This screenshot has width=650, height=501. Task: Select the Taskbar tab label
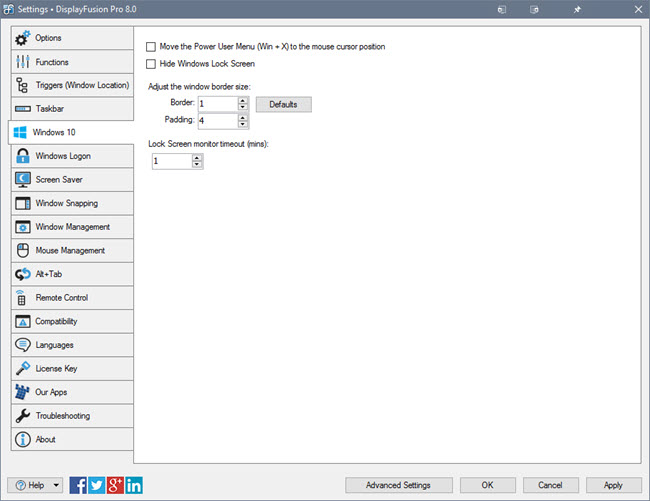point(50,109)
